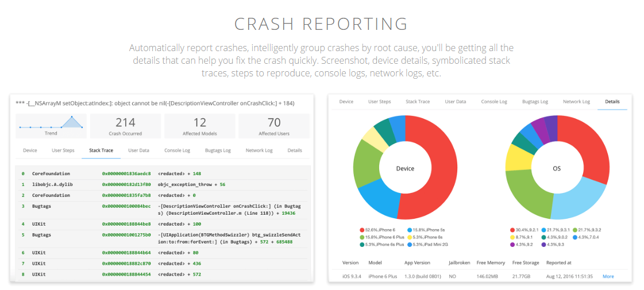644x290 pixels.
Task: Click the CRASH REPORTING heading
Action: [321, 24]
